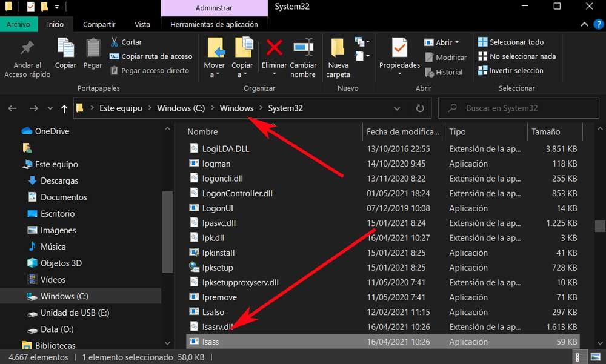Click the Buscar en System32 search box

tap(519, 108)
